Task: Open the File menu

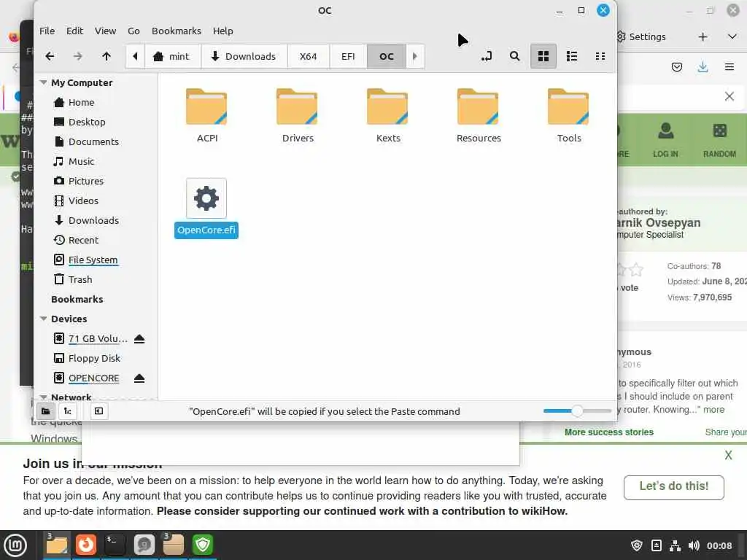Action: (x=47, y=31)
